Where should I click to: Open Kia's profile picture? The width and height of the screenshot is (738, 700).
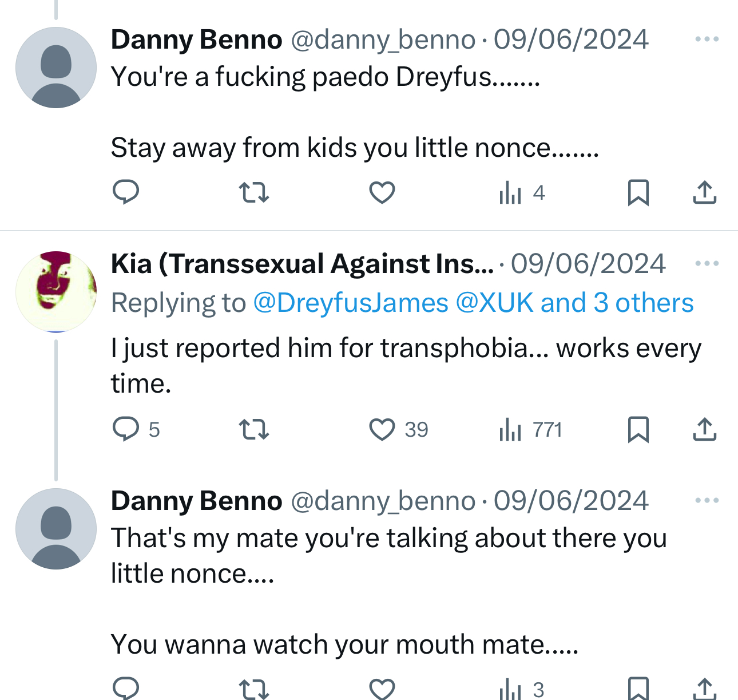pos(56,291)
